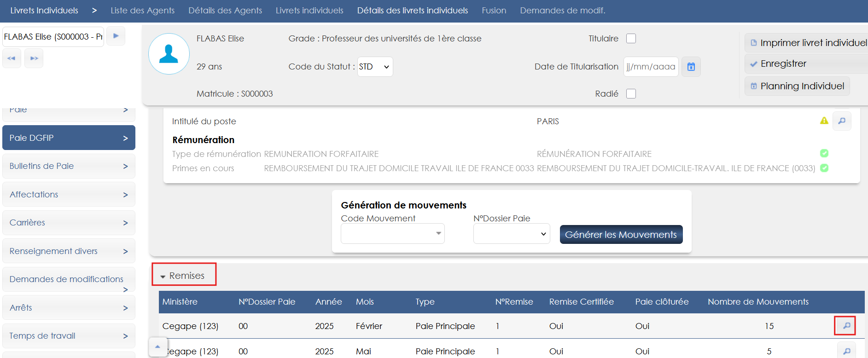Click the yellow warning triangle icon
The width and height of the screenshot is (868, 358).
[x=824, y=121]
